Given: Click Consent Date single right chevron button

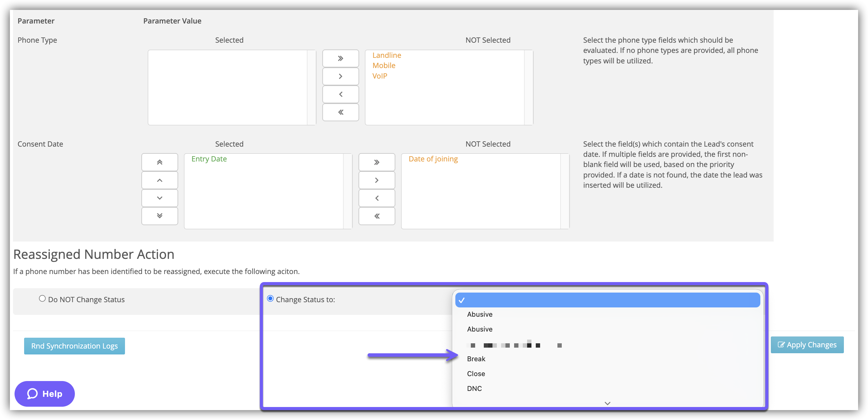Looking at the screenshot, I should pos(376,180).
